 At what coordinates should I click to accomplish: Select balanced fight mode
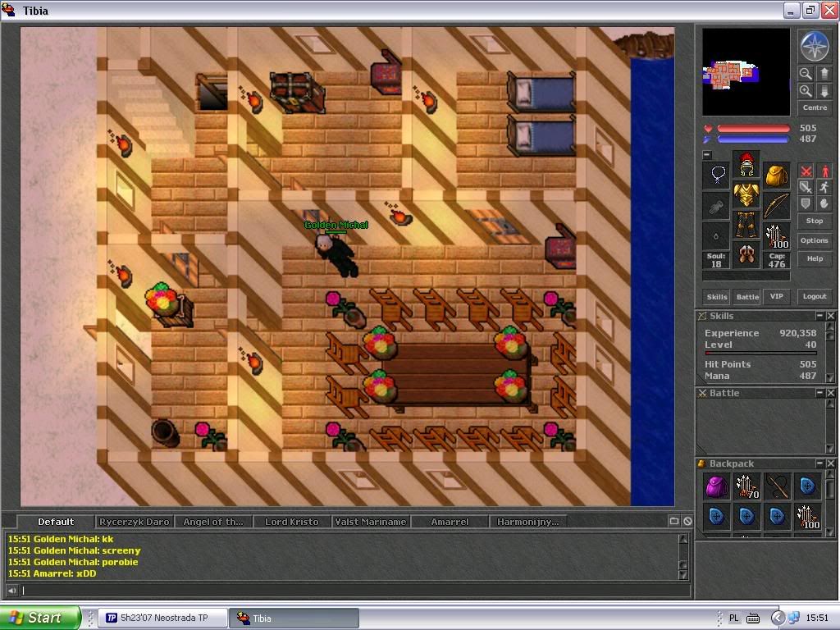(806, 187)
